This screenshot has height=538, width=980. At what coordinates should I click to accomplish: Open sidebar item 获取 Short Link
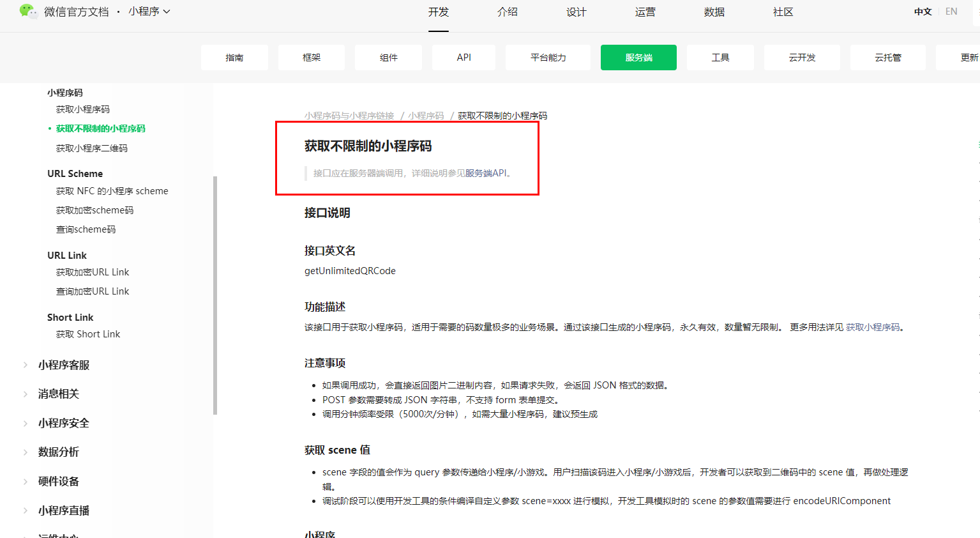[x=88, y=334]
